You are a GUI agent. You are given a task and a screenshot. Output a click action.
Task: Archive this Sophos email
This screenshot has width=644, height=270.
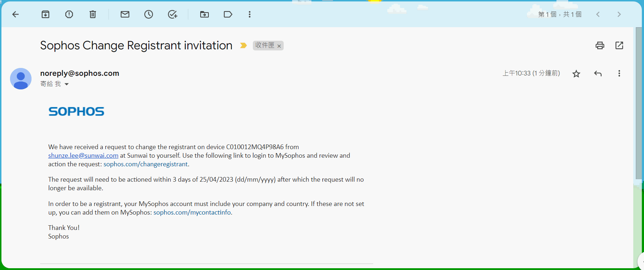click(45, 14)
